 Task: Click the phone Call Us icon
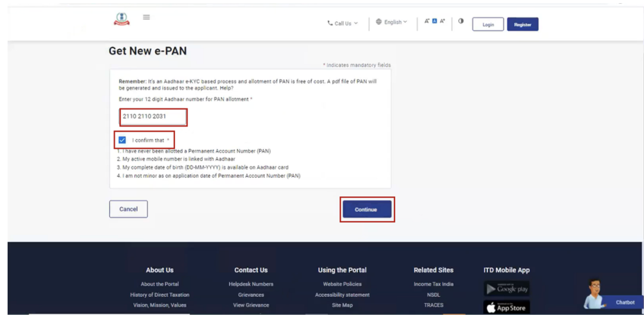coord(329,23)
